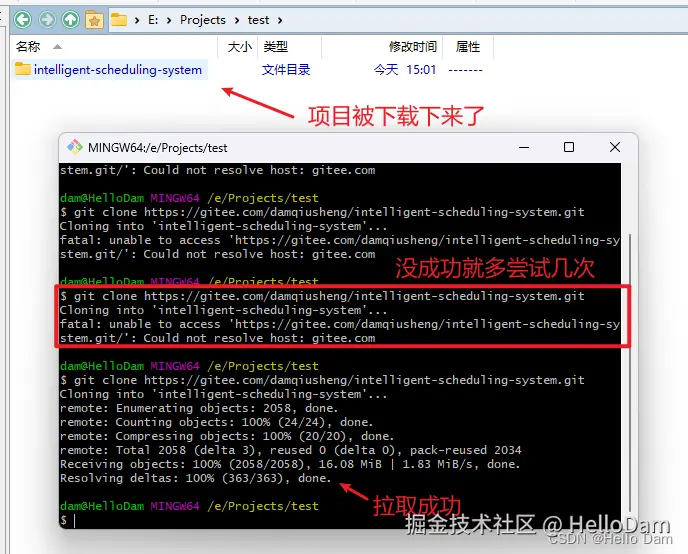
Task: Click 'remote: Counting objects: 100% (24/24)' line
Action: (x=216, y=422)
